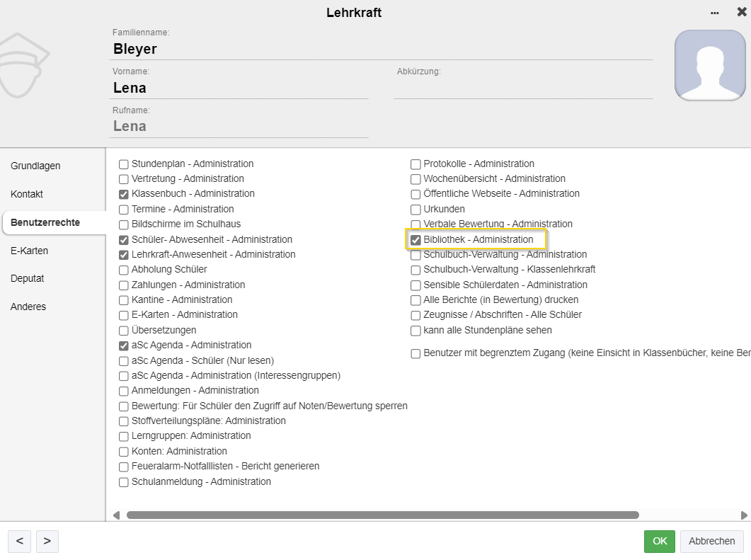Click the teacher profile photo placeholder
Image resolution: width=751 pixels, height=560 pixels.
coord(710,65)
